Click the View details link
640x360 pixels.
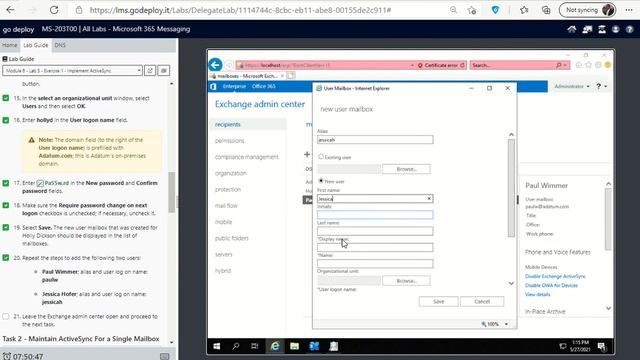(x=538, y=294)
